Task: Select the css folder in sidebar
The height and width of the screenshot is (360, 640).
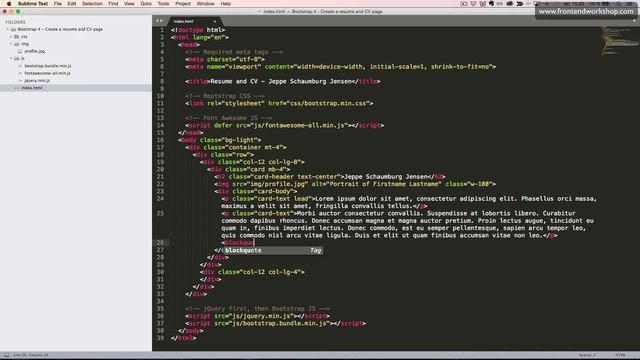Action: (x=24, y=37)
